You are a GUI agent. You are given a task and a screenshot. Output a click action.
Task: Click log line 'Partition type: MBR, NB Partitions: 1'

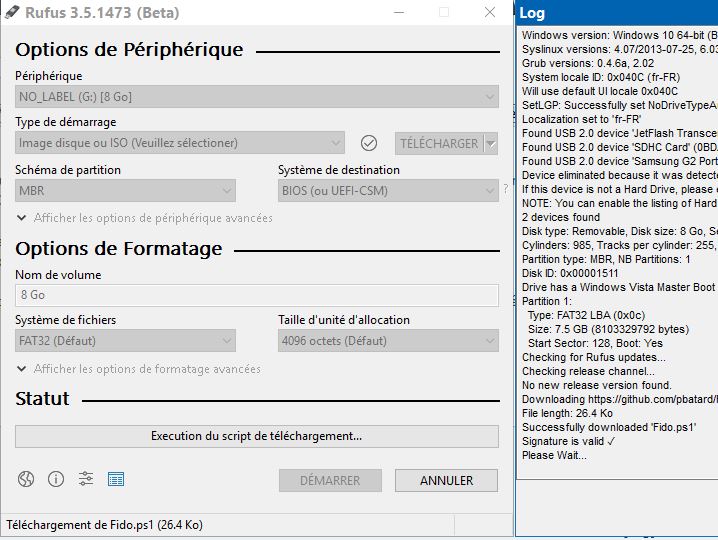click(606, 259)
